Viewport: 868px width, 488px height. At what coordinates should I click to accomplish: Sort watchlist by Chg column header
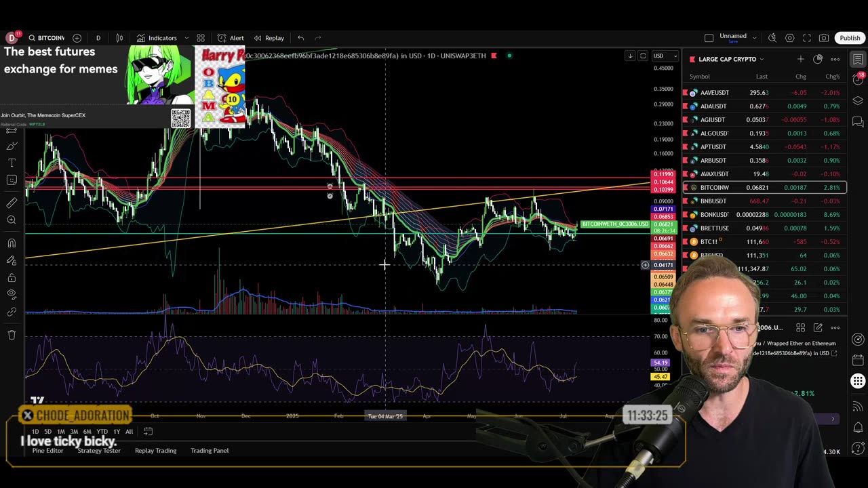[x=801, y=77]
